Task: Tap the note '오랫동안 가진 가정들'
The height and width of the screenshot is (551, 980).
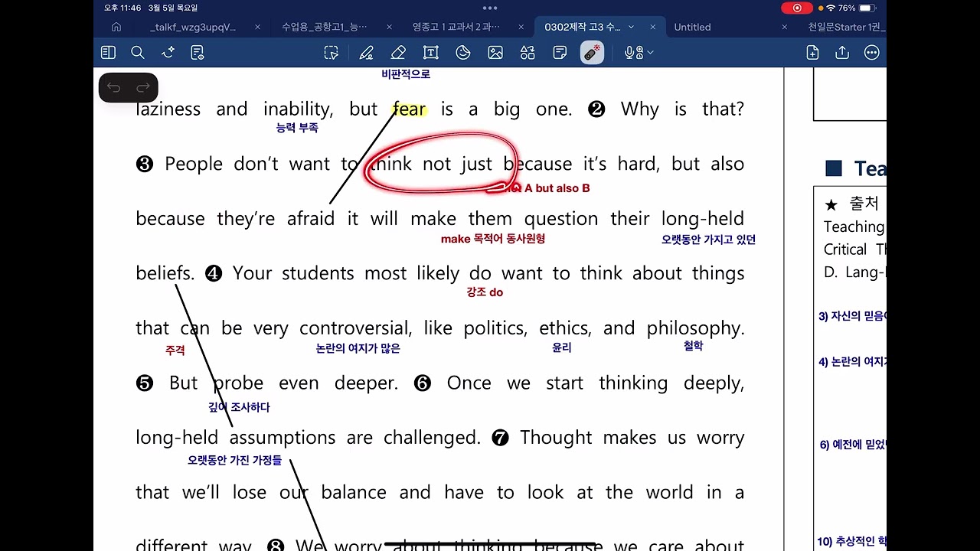Action: [x=234, y=460]
